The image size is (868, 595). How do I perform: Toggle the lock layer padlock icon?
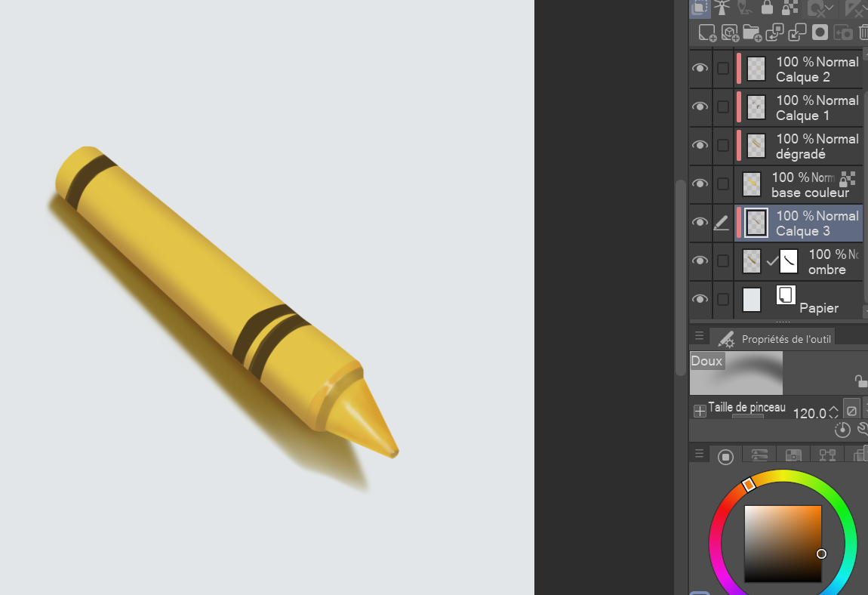point(768,8)
